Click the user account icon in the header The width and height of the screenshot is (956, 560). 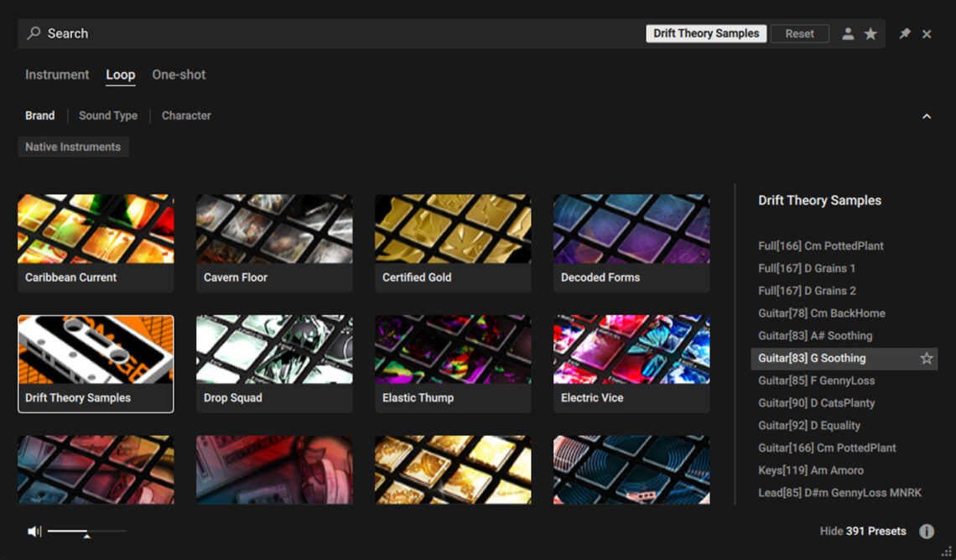coord(848,34)
